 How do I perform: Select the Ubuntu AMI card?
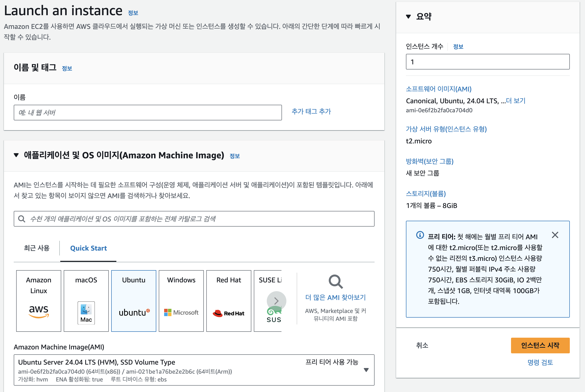click(x=134, y=301)
